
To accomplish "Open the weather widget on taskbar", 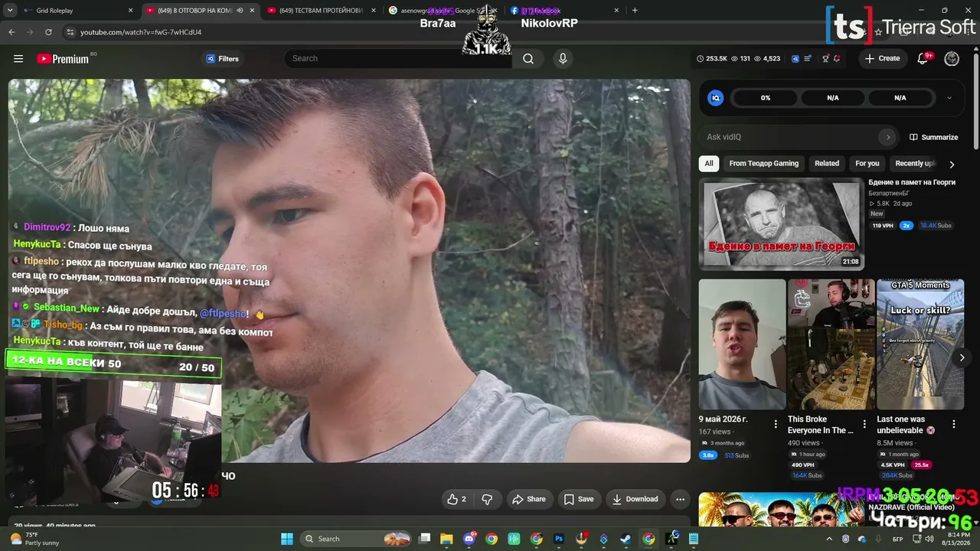I will click(35, 539).
